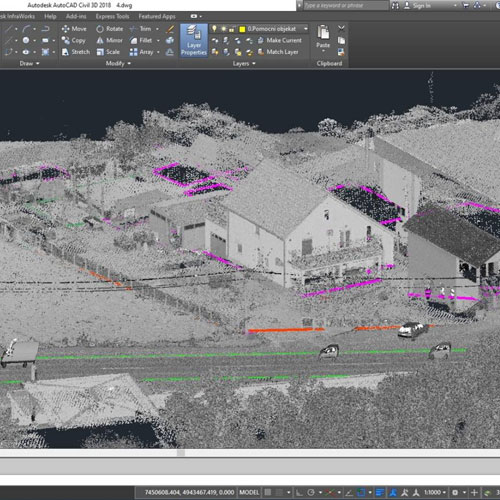Click the Mirror tool icon
This screenshot has height=500, width=500.
[x=100, y=41]
